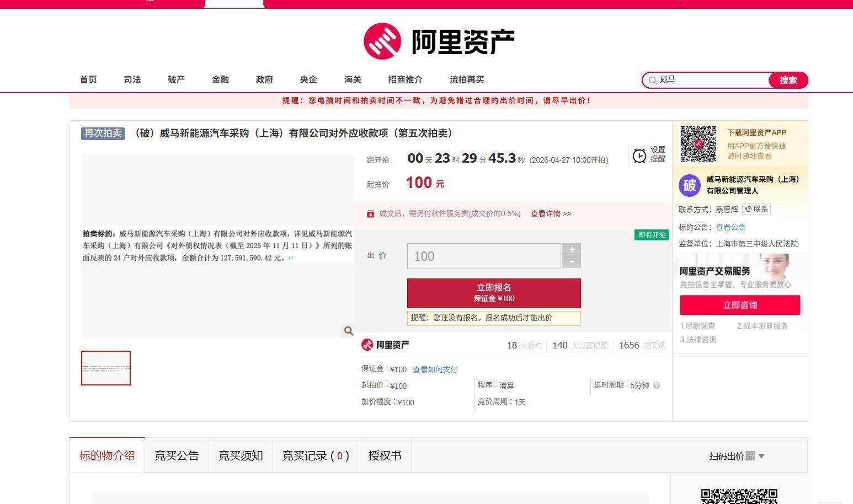Switch to the 竞买记录 tab

click(x=315, y=456)
